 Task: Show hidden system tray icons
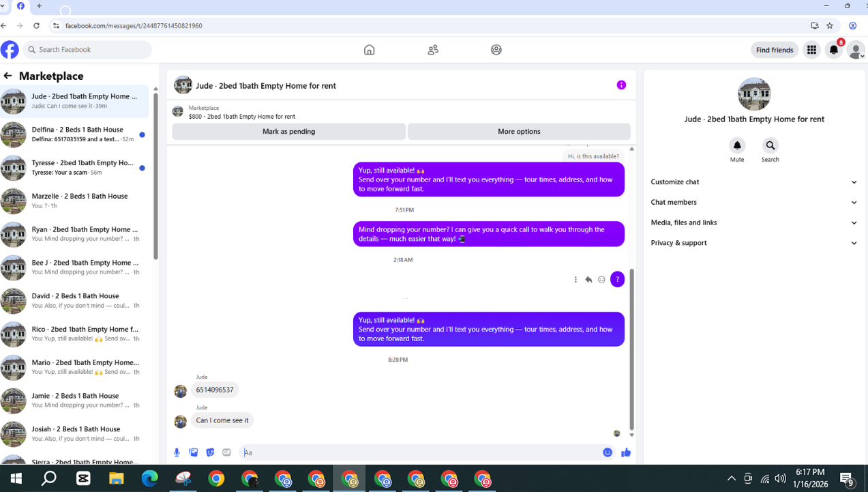[732, 478]
